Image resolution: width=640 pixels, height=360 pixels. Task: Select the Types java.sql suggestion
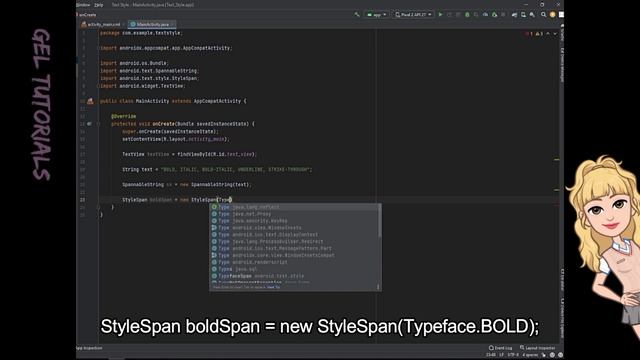[293, 269]
